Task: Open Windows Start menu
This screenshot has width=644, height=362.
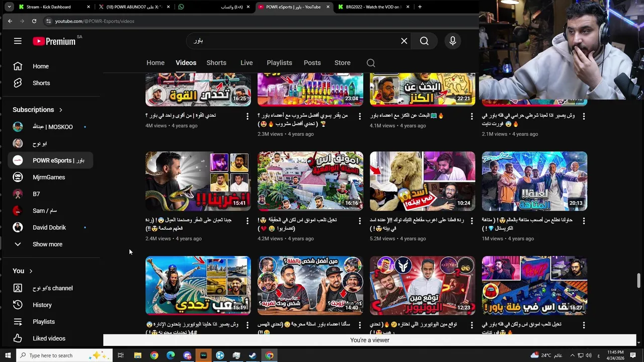Action: (x=8, y=355)
